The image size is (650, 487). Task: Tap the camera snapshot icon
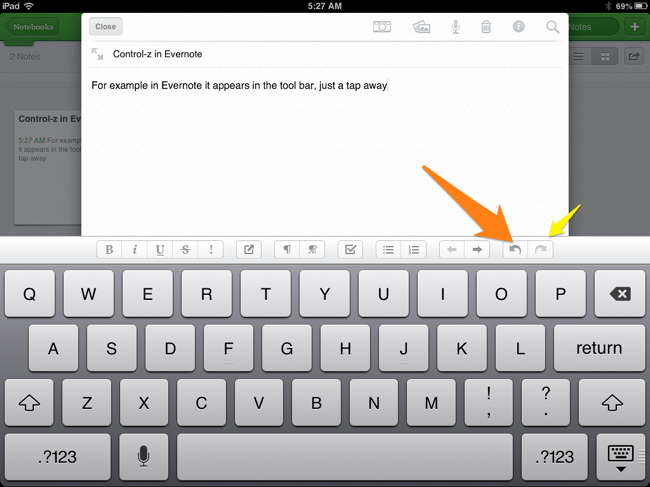382,27
